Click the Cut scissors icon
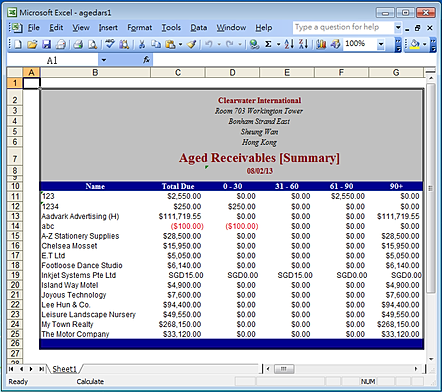 pyautogui.click(x=142, y=44)
